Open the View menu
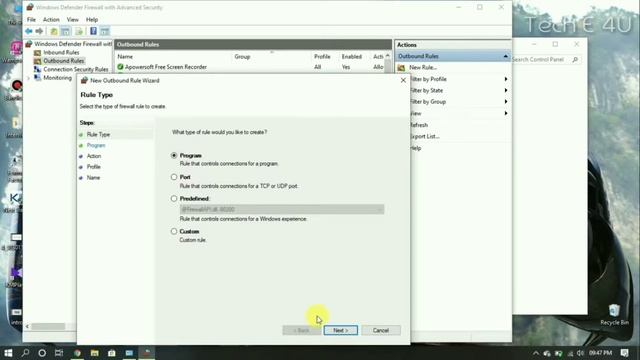640x360 pixels. point(73,20)
